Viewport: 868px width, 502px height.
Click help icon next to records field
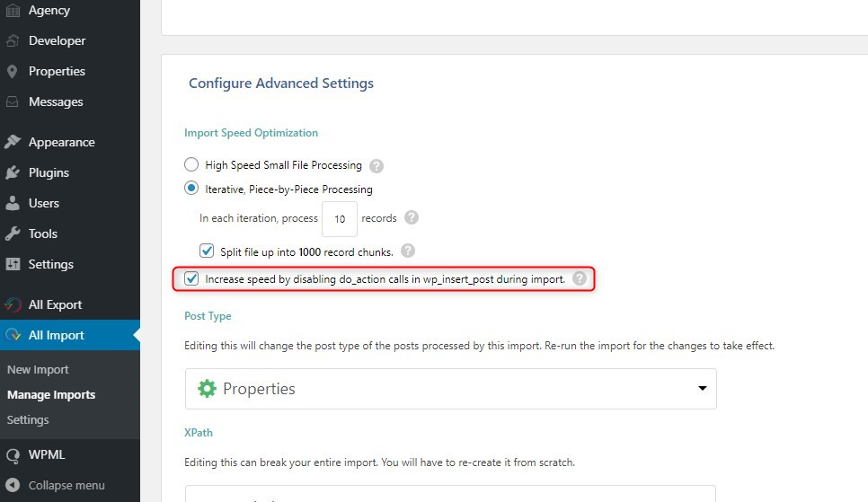tap(412, 217)
